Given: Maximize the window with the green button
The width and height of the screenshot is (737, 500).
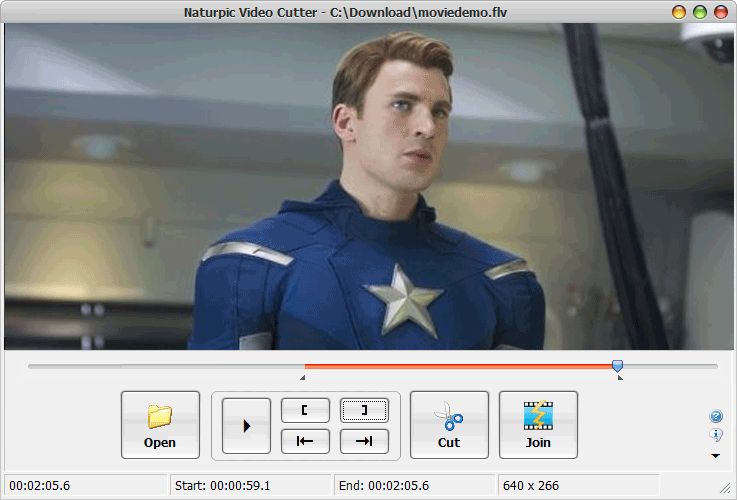Looking at the screenshot, I should click(x=700, y=12).
